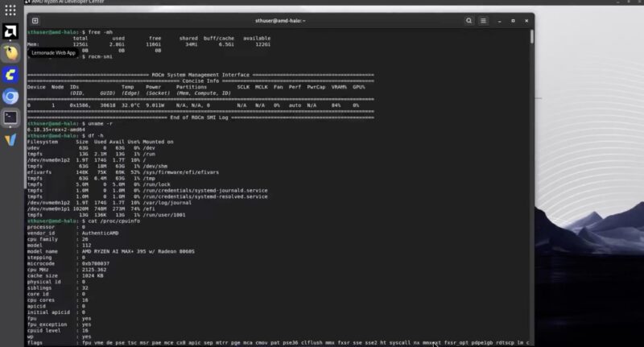Screen dimensions: 644x347
Task: Click the 'rocm-smi' command text
Action: [x=100, y=56]
